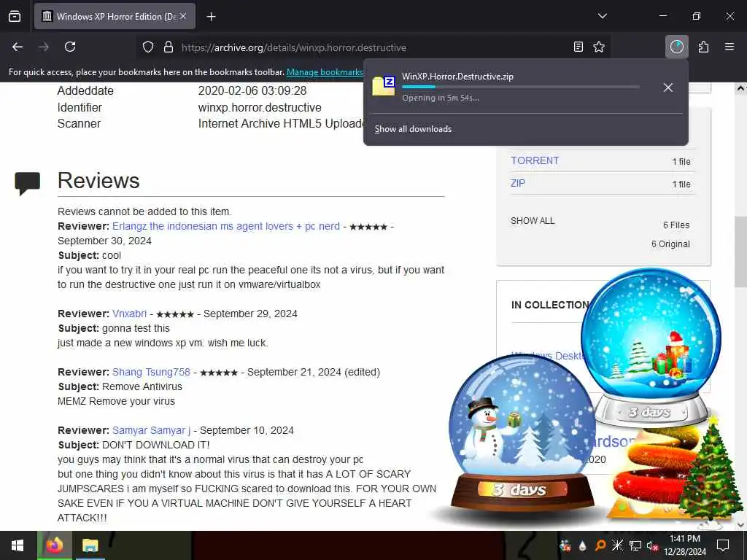Viewport: 747px width, 560px height.
Task: Click the scrollbar down arrow
Action: (740, 525)
